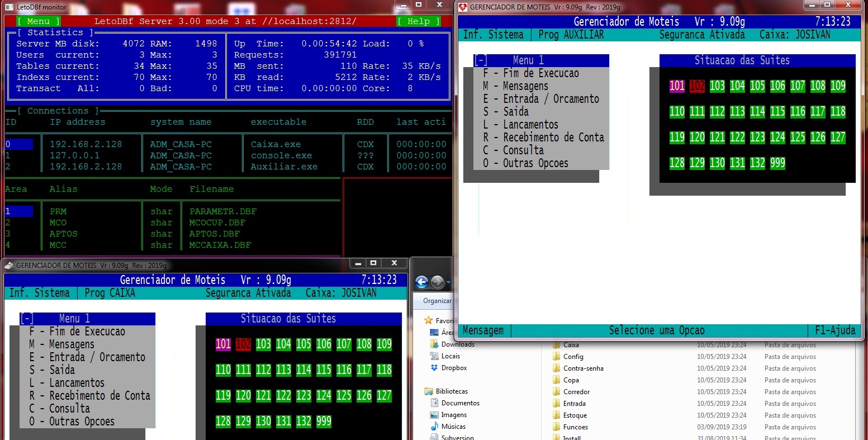Open recent pages dropdown arrow beside forward button
The height and width of the screenshot is (440, 868).
[448, 283]
